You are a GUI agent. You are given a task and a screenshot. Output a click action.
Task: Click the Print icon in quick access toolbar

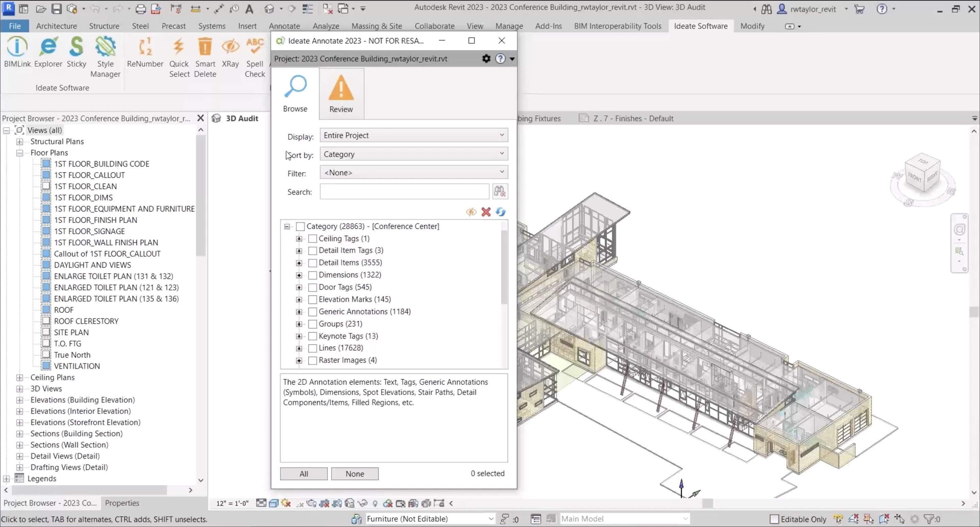click(x=141, y=9)
